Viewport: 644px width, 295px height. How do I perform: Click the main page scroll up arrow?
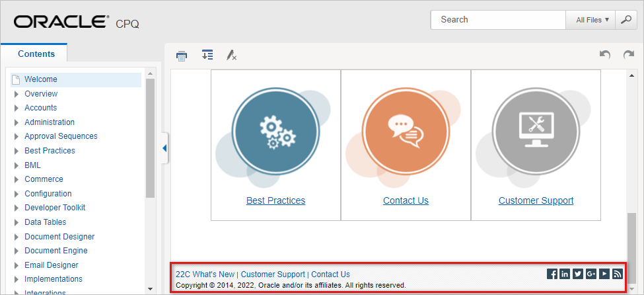[631, 75]
